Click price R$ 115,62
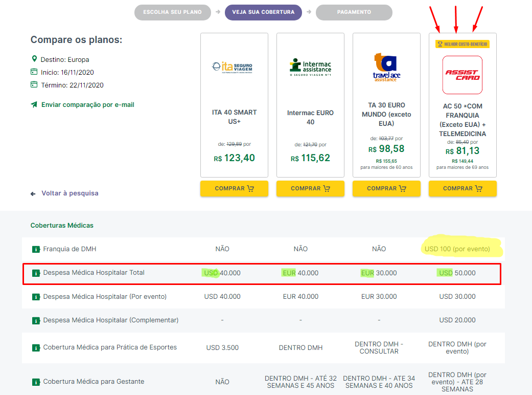 (x=310, y=158)
